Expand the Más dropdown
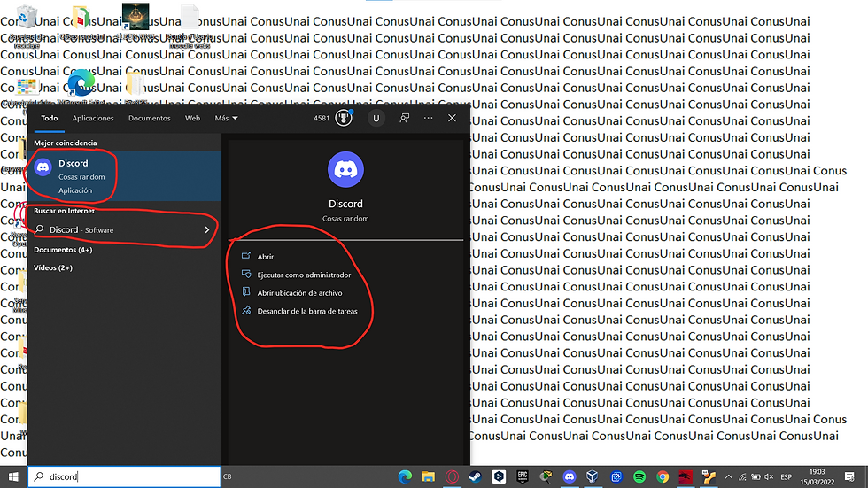 click(227, 118)
